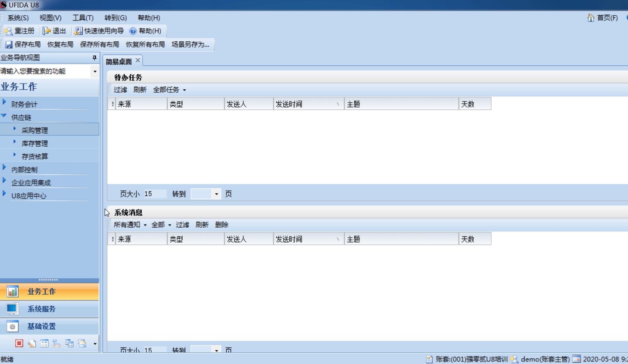Collapse the 供应链 tree node

click(3, 116)
